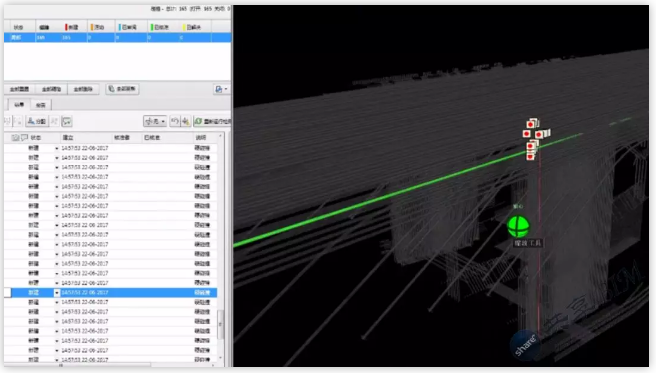Screen dimensions: 656x373
Task: Click the clash results list vertical scrollbar
Action: click(x=220, y=249)
